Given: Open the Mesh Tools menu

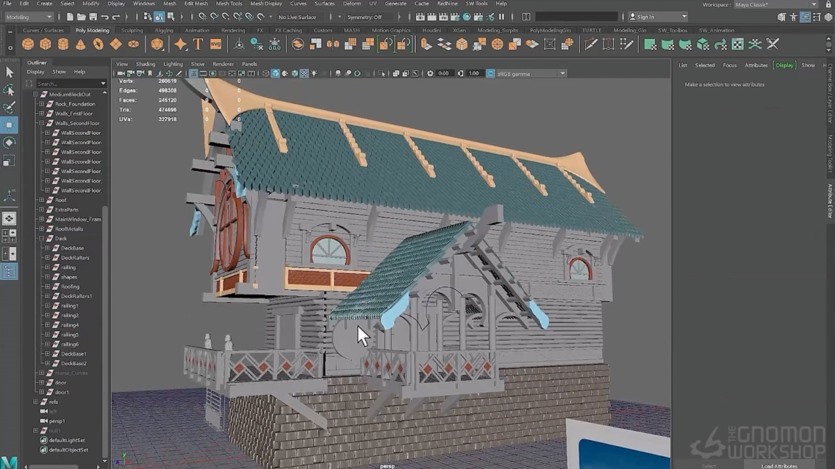Looking at the screenshot, I should pyautogui.click(x=229, y=4).
